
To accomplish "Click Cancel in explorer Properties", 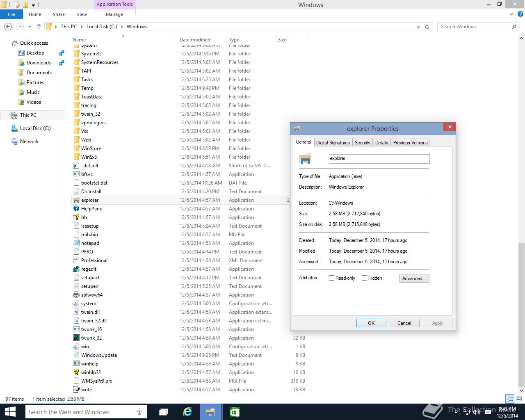I will [x=404, y=323].
